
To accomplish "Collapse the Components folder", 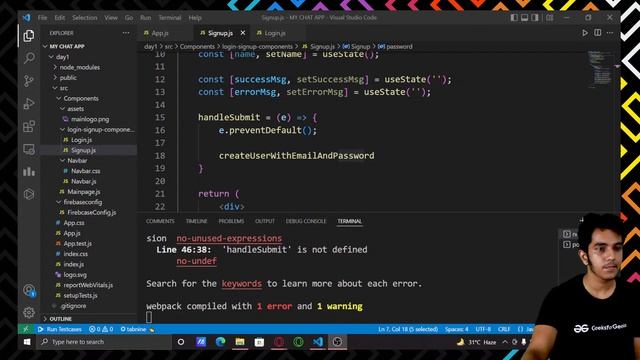I will point(80,98).
